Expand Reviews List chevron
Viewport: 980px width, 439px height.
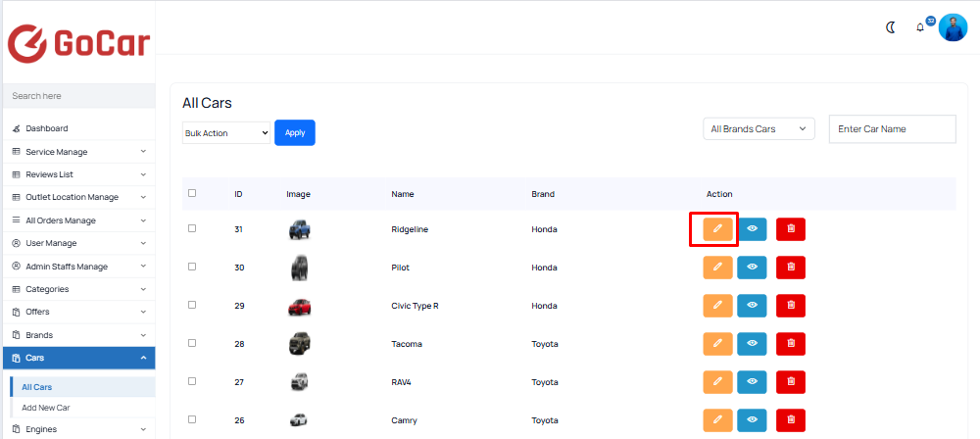(143, 174)
